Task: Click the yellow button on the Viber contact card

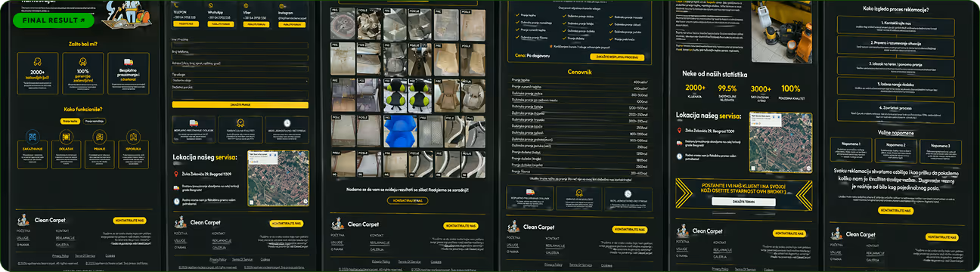Action: tap(256, 24)
